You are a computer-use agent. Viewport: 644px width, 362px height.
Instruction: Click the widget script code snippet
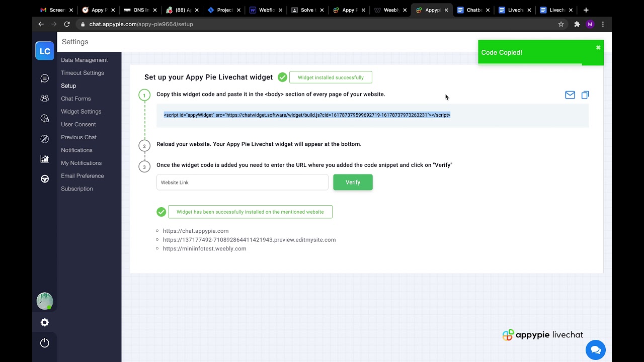[x=307, y=115]
